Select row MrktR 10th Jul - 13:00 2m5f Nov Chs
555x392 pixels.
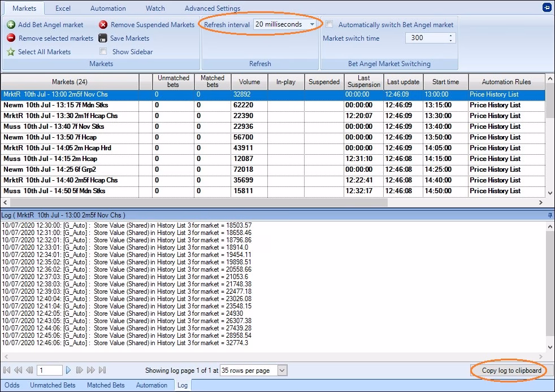272,94
